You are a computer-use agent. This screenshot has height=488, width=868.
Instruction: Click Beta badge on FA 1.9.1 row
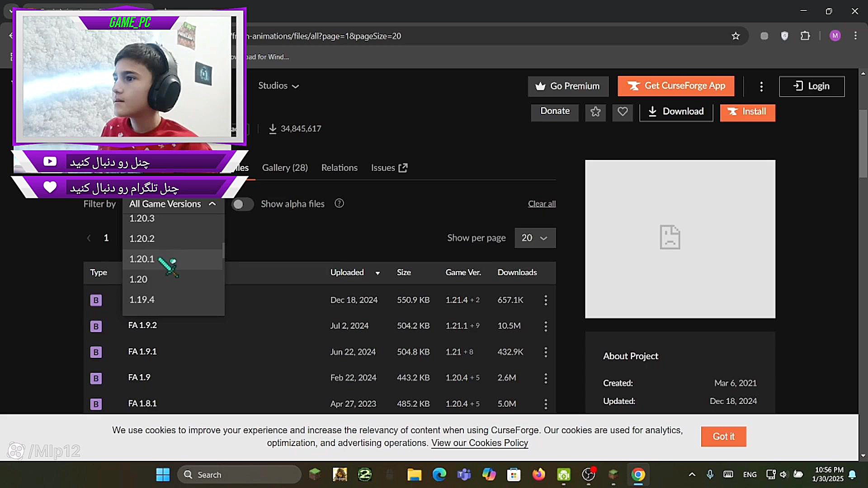click(96, 352)
